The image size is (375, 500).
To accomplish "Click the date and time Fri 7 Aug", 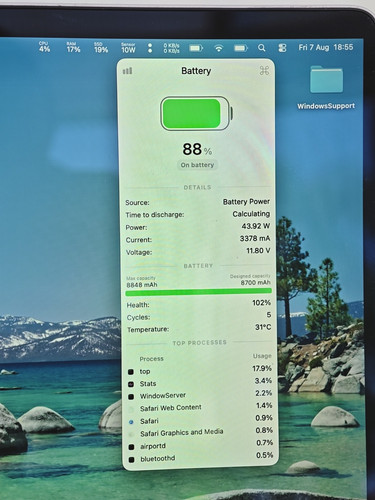I will tap(326, 47).
